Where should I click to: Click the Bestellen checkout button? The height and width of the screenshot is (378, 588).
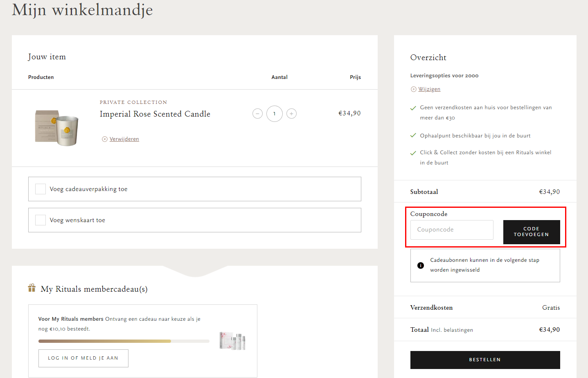coord(485,360)
